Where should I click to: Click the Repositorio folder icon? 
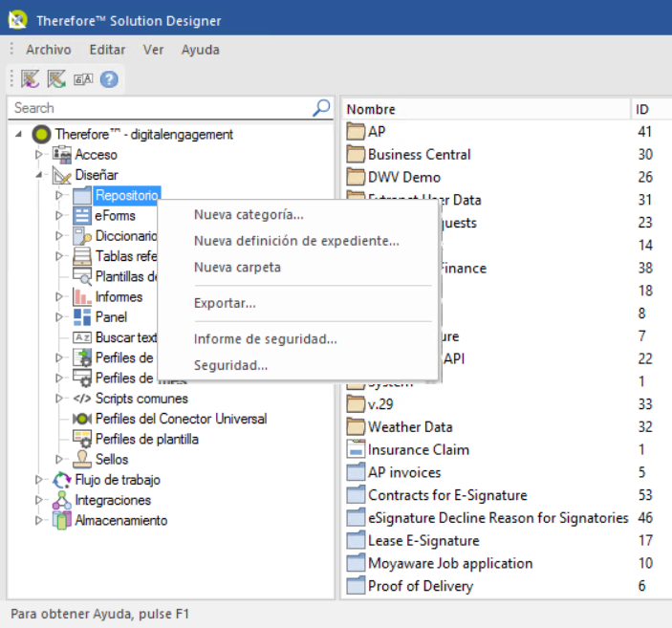pos(82,195)
